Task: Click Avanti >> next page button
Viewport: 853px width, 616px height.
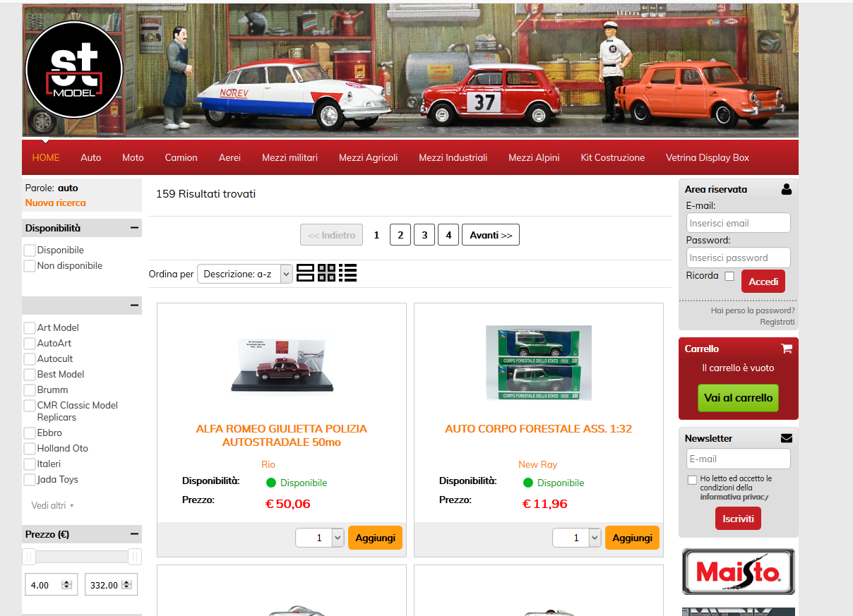Action: (x=491, y=235)
